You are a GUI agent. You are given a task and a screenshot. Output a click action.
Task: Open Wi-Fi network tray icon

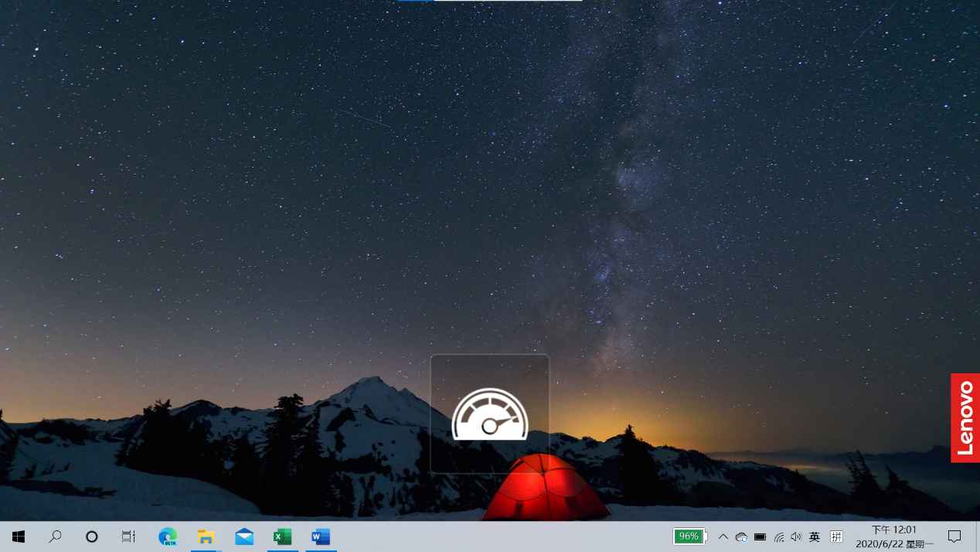779,537
